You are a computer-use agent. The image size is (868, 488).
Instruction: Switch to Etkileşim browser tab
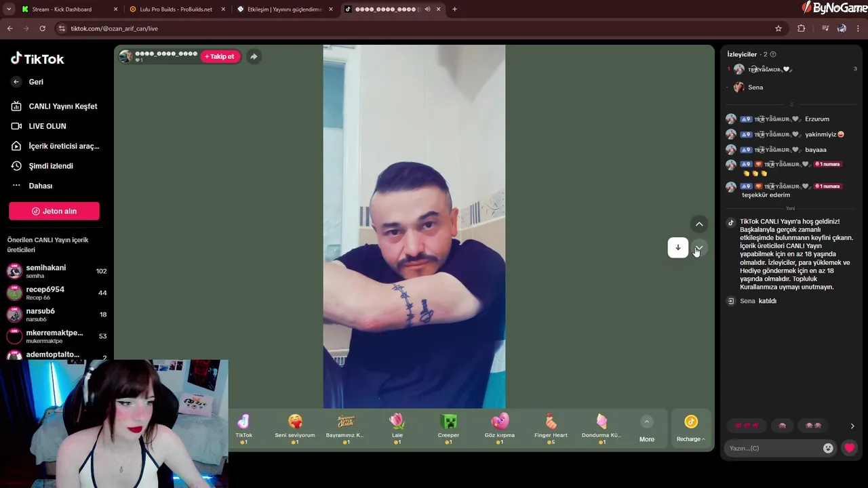283,9
